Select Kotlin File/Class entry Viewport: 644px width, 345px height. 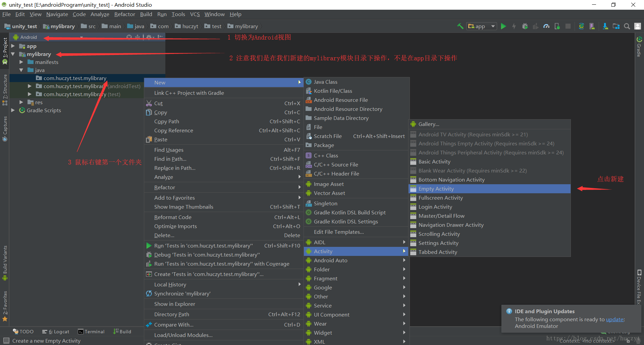point(357,91)
